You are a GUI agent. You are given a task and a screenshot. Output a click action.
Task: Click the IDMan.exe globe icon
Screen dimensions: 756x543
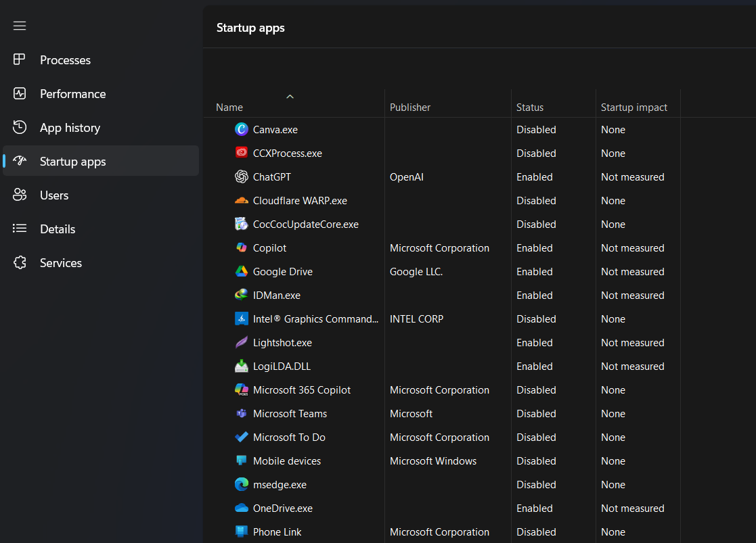coord(242,295)
